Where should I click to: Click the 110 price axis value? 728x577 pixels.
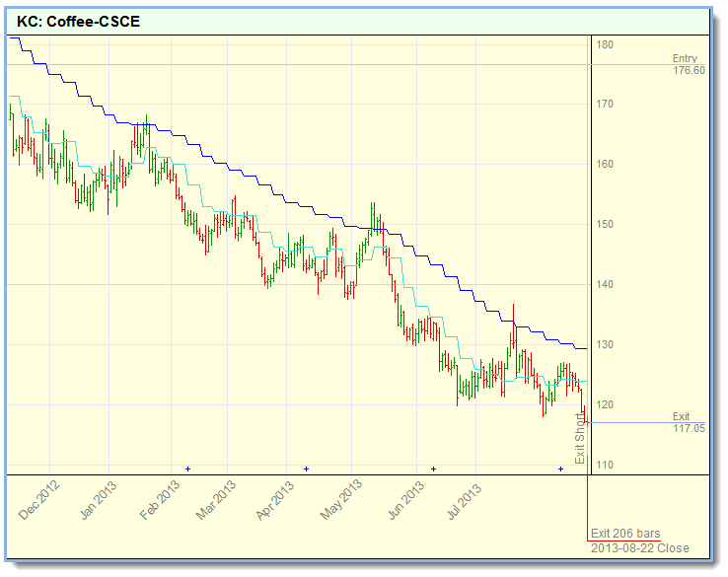[x=605, y=465]
